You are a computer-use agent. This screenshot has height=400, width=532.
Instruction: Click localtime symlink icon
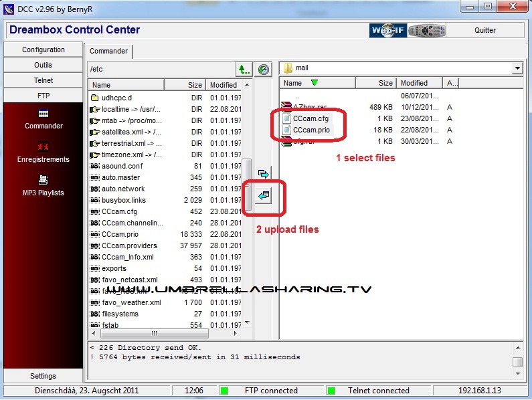coord(94,110)
